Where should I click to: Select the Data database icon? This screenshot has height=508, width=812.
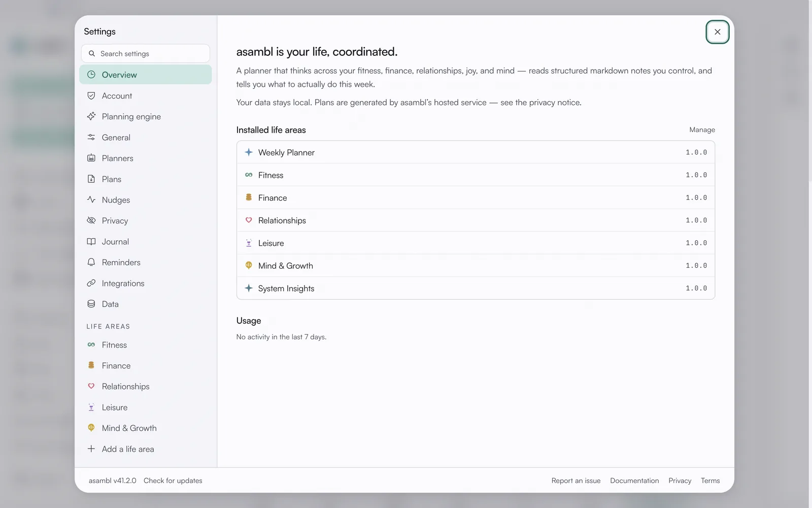coord(91,304)
